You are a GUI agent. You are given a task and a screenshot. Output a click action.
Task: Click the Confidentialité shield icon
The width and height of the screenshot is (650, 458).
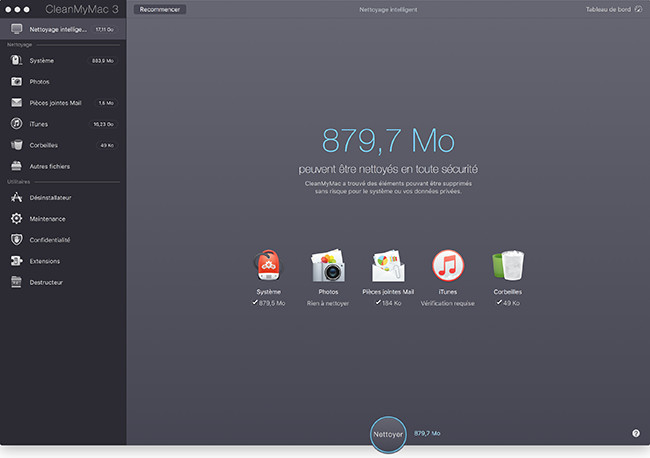tap(17, 240)
